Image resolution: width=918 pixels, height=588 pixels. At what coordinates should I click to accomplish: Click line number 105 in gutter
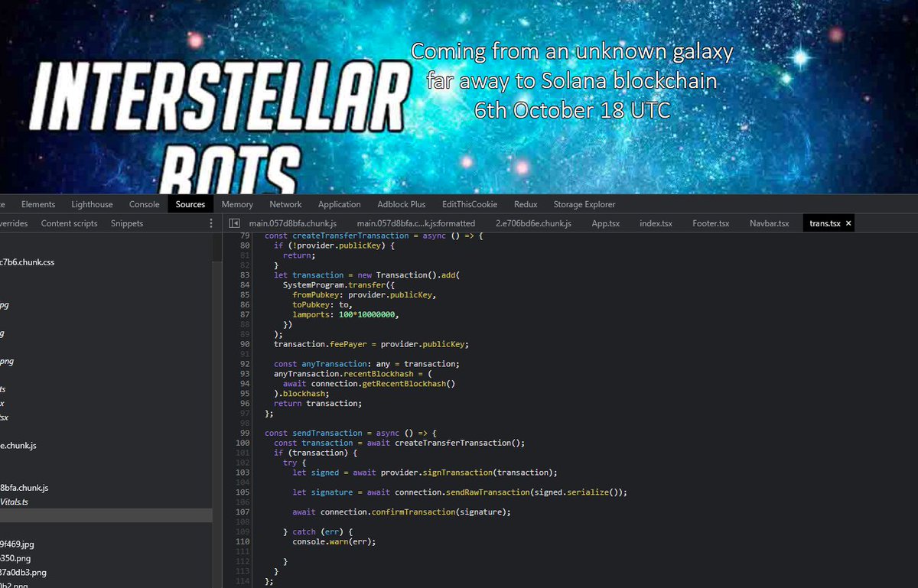pyautogui.click(x=243, y=492)
